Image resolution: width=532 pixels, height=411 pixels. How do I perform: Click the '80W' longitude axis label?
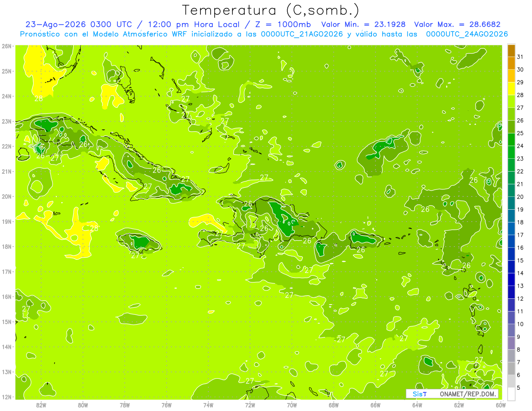coord(83,405)
